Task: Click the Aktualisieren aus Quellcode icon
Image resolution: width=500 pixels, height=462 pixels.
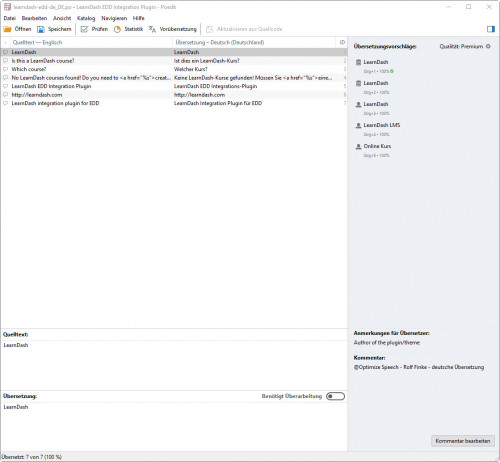Action: click(209, 29)
